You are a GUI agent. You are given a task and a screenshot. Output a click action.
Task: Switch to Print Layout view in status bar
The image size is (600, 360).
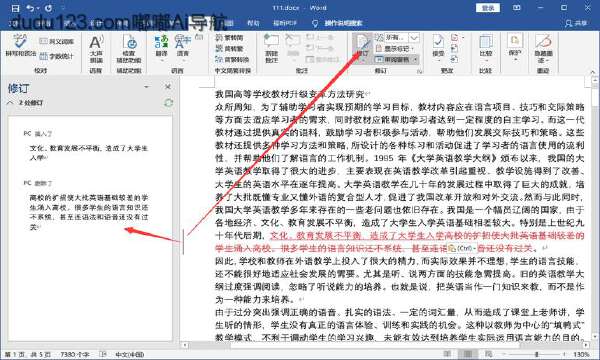pyautogui.click(x=468, y=354)
